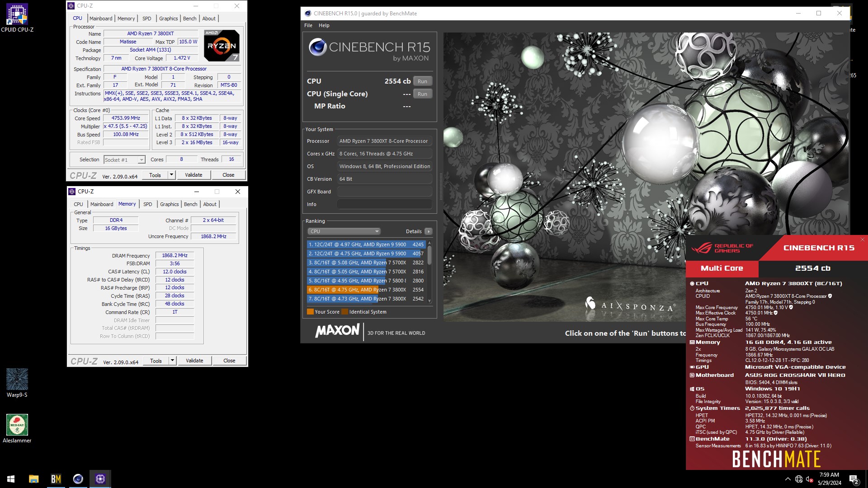Click Close button in Memory CPU-Z window

229,361
